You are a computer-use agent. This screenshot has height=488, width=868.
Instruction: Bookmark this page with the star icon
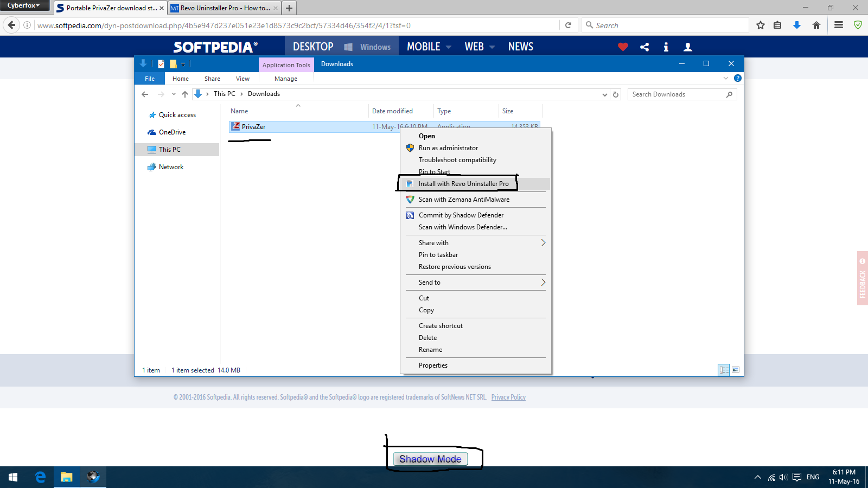click(761, 25)
